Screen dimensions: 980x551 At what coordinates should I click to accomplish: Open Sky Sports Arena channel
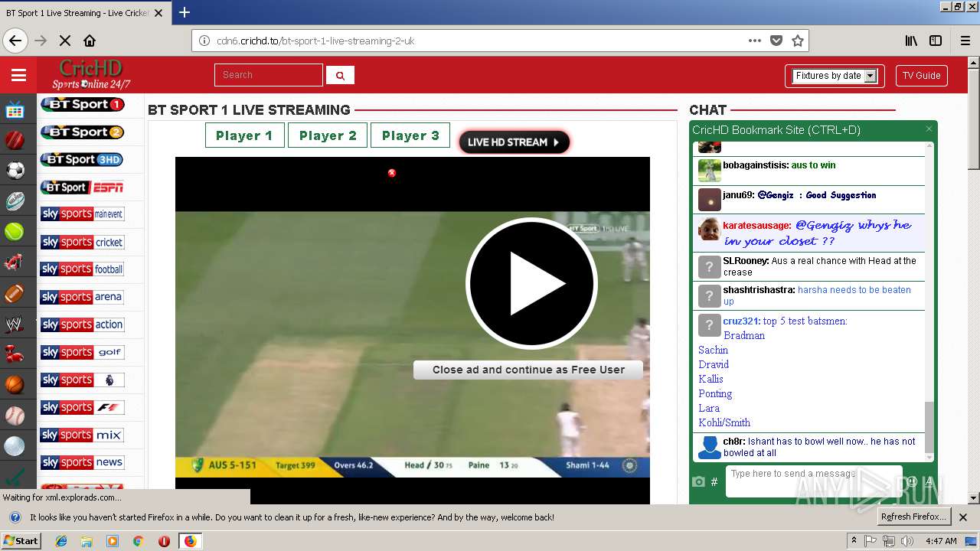(x=83, y=297)
